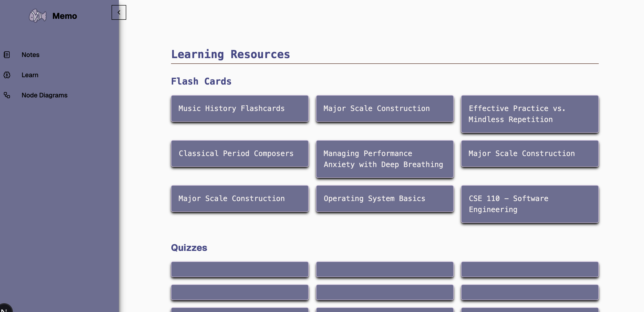Click the Notes notebook icon in sidebar
Viewport: 644px width, 312px height.
coord(7,54)
